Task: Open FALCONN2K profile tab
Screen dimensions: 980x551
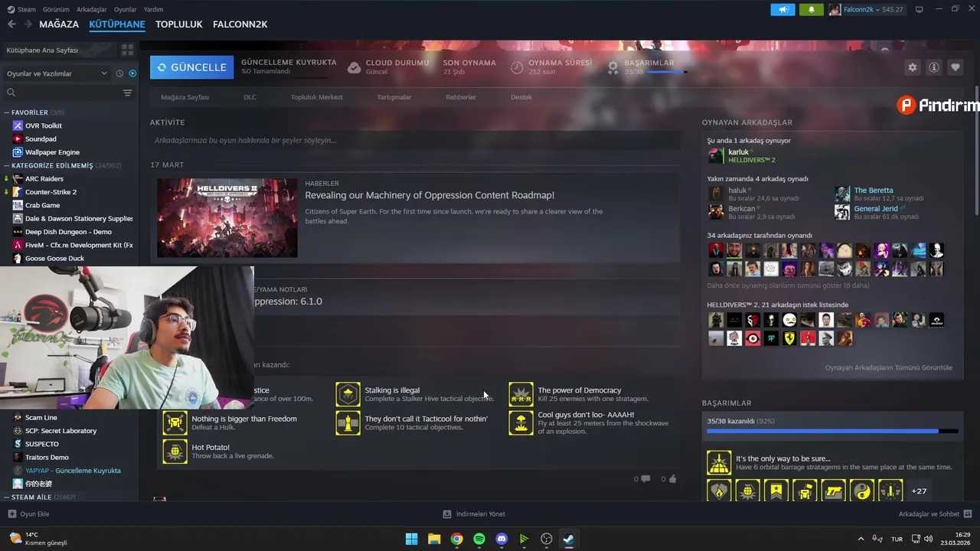Action: [240, 24]
